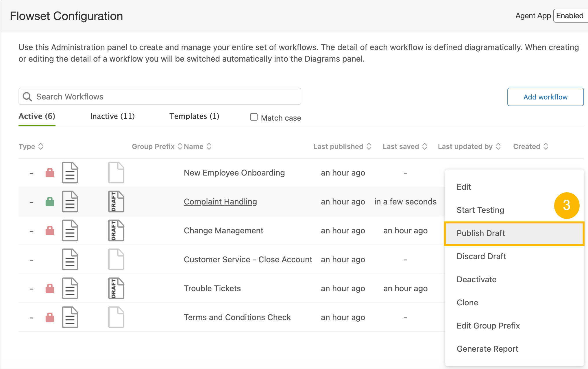Switch to the Templates (1) tab
This screenshot has width=588, height=369.
coord(194,116)
